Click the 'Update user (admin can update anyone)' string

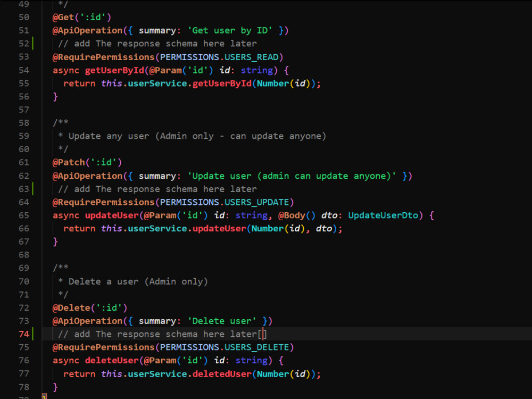click(x=292, y=176)
